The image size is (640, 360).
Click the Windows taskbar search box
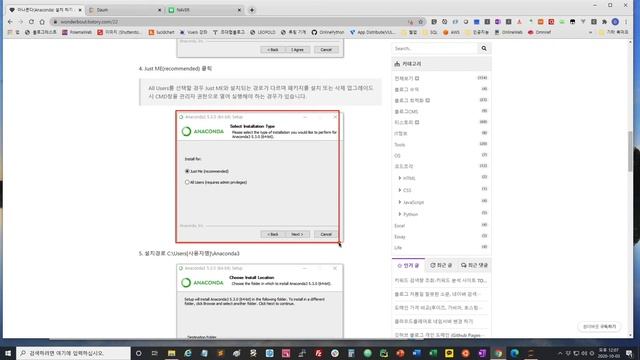[x=73, y=353]
